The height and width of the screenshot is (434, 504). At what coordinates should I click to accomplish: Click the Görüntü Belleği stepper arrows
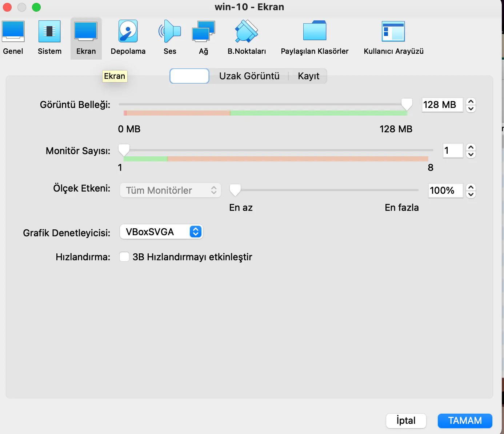click(x=471, y=105)
